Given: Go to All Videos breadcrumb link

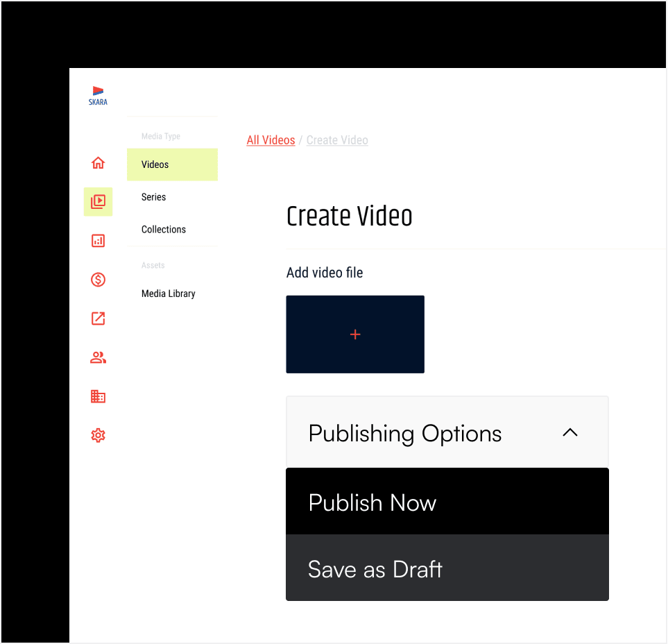Looking at the screenshot, I should (271, 139).
